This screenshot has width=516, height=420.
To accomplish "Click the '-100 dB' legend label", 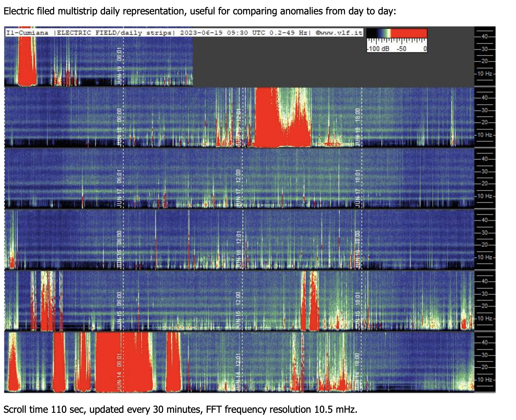I will tap(378, 49).
